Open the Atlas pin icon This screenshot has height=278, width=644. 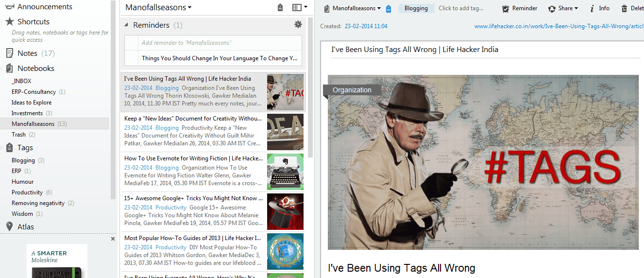10,226
